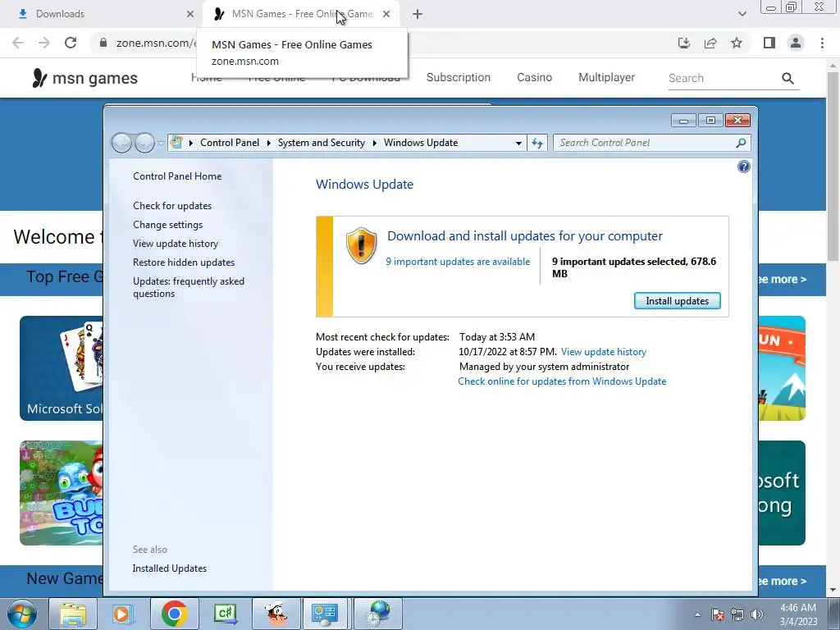This screenshot has width=840, height=630.
Task: Click the Search Control Panel field
Action: point(645,143)
